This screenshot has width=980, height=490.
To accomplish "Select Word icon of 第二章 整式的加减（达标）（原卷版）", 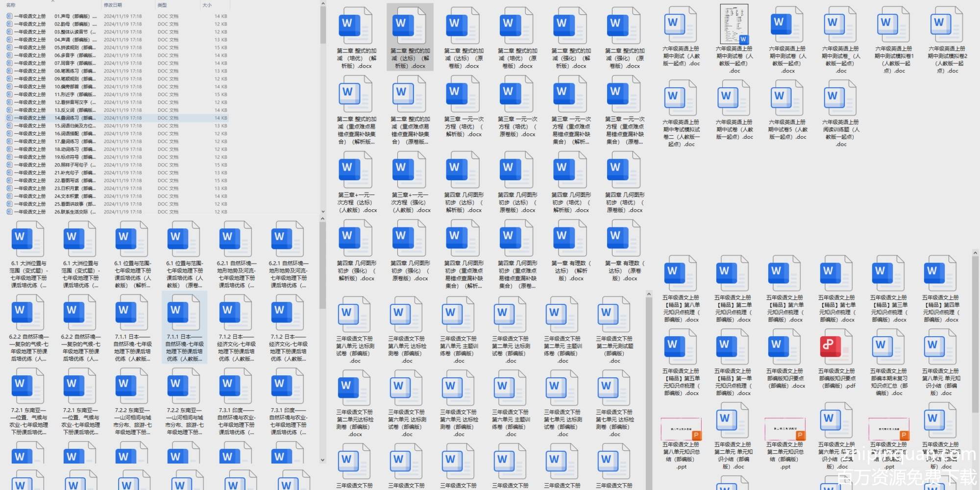I will tap(463, 25).
